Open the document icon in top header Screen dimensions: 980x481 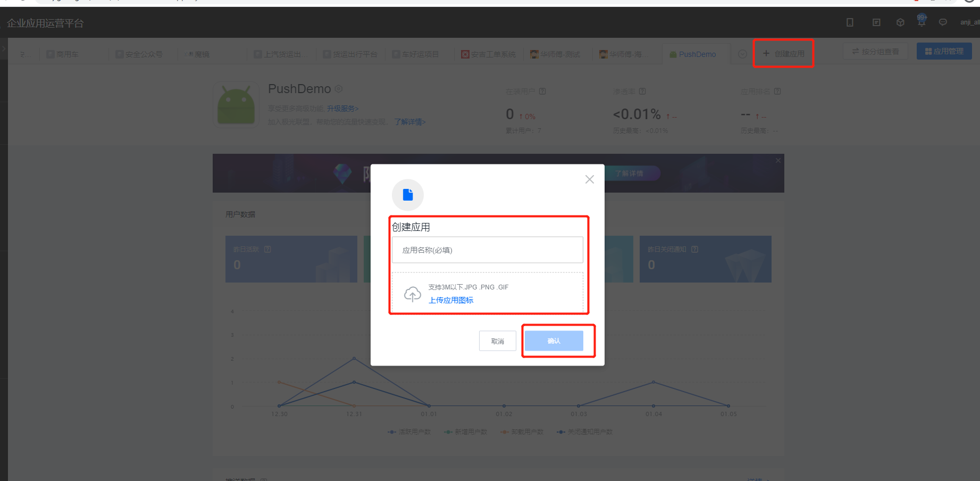tap(876, 22)
